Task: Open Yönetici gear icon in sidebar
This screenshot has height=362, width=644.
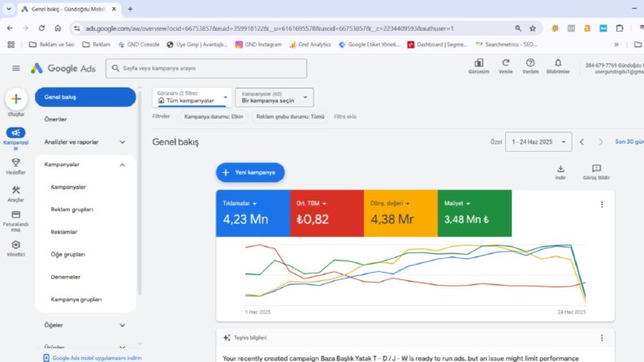Action: point(15,244)
